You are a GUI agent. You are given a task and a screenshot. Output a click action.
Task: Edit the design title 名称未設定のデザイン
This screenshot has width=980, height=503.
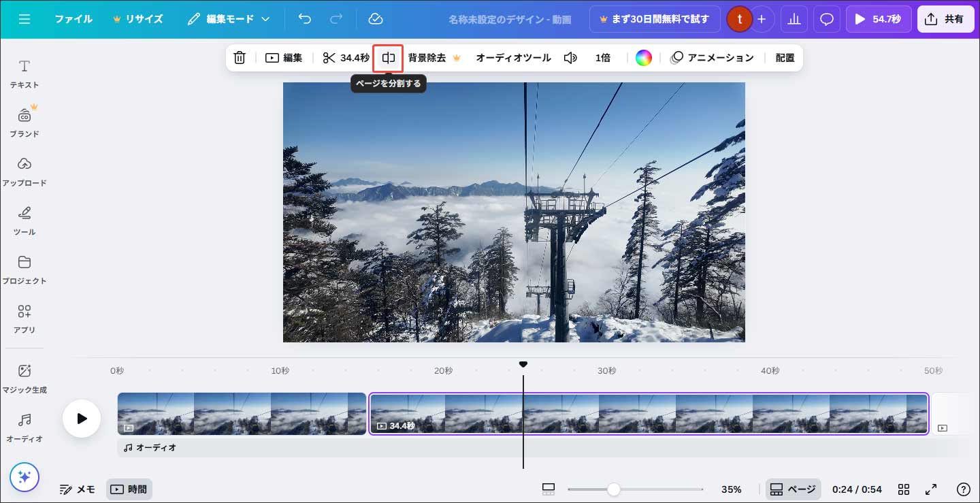click(510, 20)
